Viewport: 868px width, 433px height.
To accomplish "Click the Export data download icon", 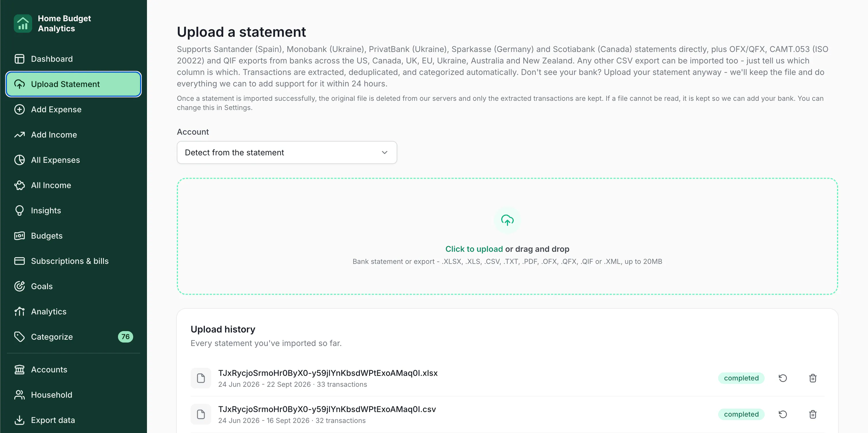I will [x=20, y=420].
